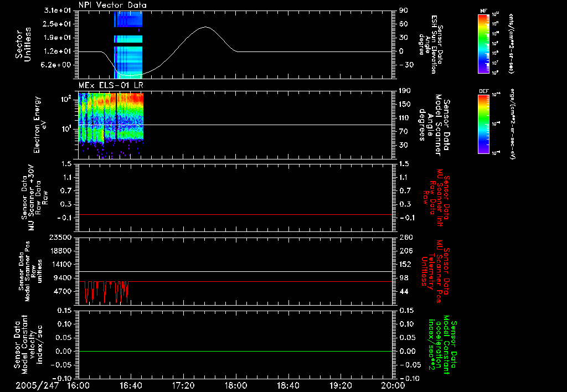Click the '2005/247' date label
This screenshot has height=392, width=567.
(x=37, y=386)
